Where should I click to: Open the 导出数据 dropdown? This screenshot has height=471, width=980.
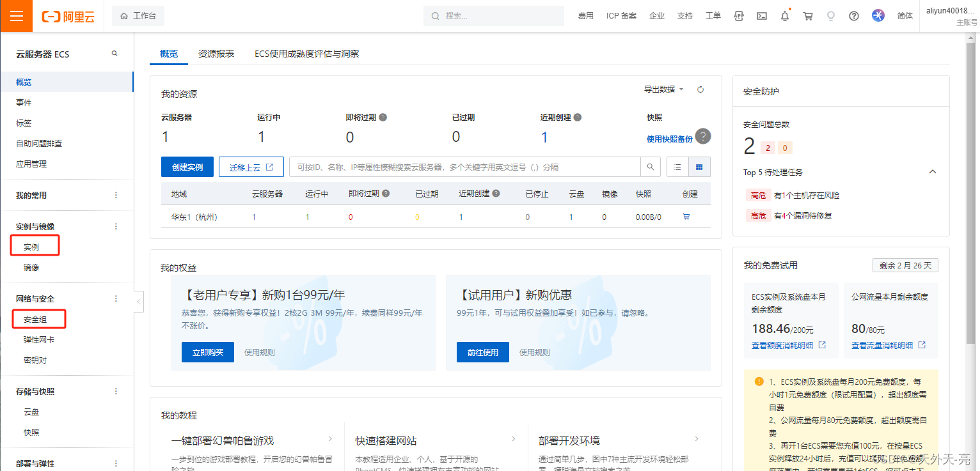664,89
